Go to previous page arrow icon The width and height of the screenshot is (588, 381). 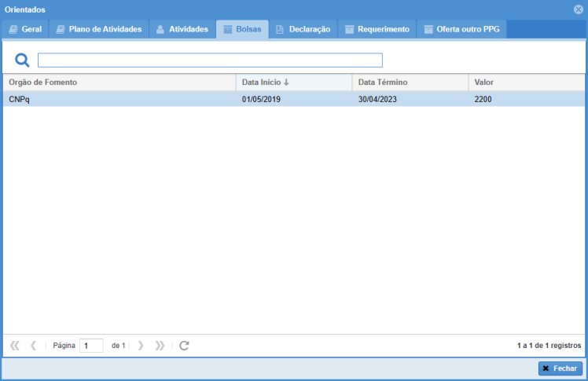(x=33, y=346)
